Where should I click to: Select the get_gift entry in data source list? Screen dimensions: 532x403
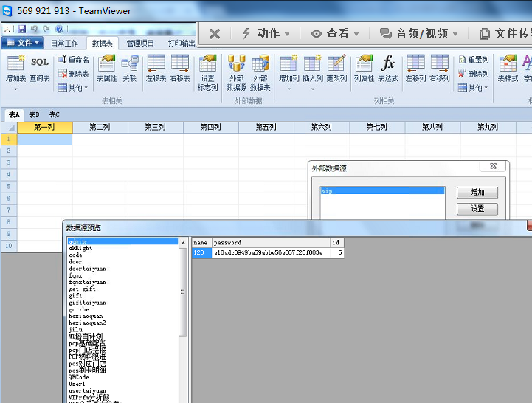[82, 289]
